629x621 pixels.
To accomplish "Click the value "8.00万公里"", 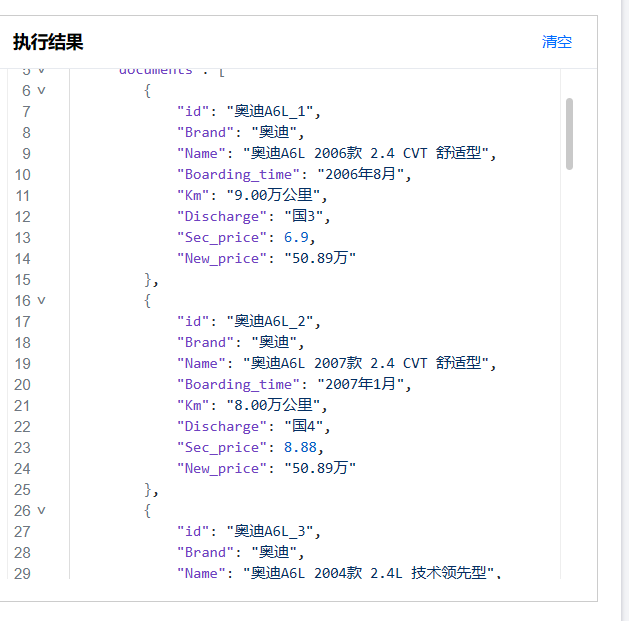I will [x=274, y=405].
